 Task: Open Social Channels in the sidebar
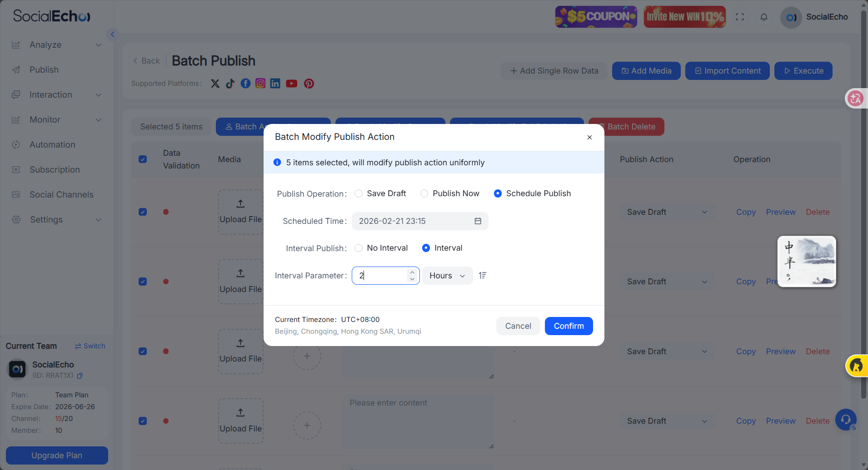[61, 195]
